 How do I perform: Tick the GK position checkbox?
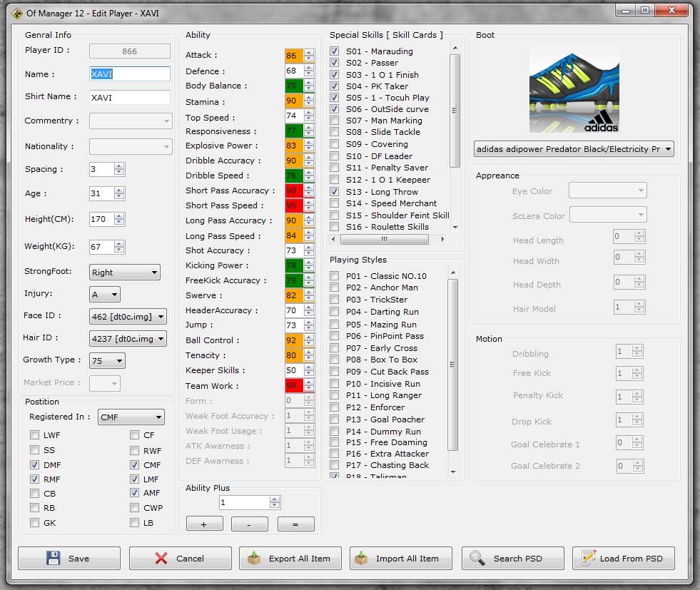pyautogui.click(x=34, y=523)
